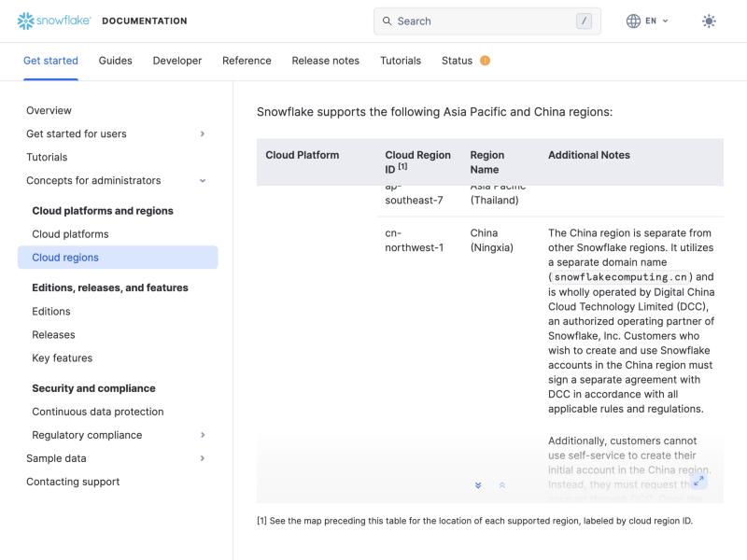The width and height of the screenshot is (747, 560).
Task: Click the scroll-down double chevron in table
Action: coord(478,485)
